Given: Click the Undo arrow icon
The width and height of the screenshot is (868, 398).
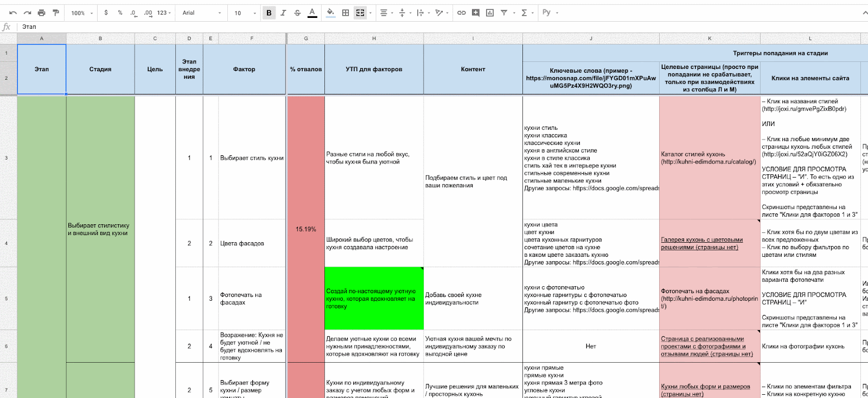Looking at the screenshot, I should pos(13,12).
